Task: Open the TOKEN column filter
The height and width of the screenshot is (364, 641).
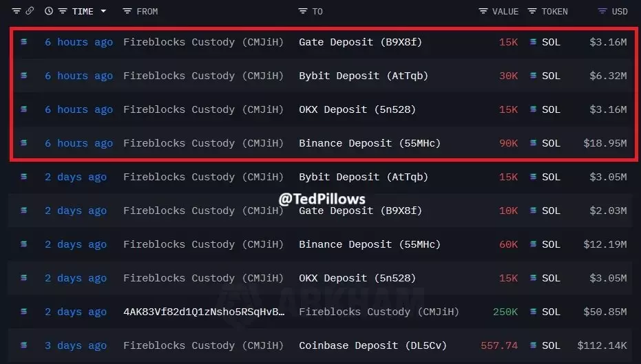Action: click(x=532, y=11)
